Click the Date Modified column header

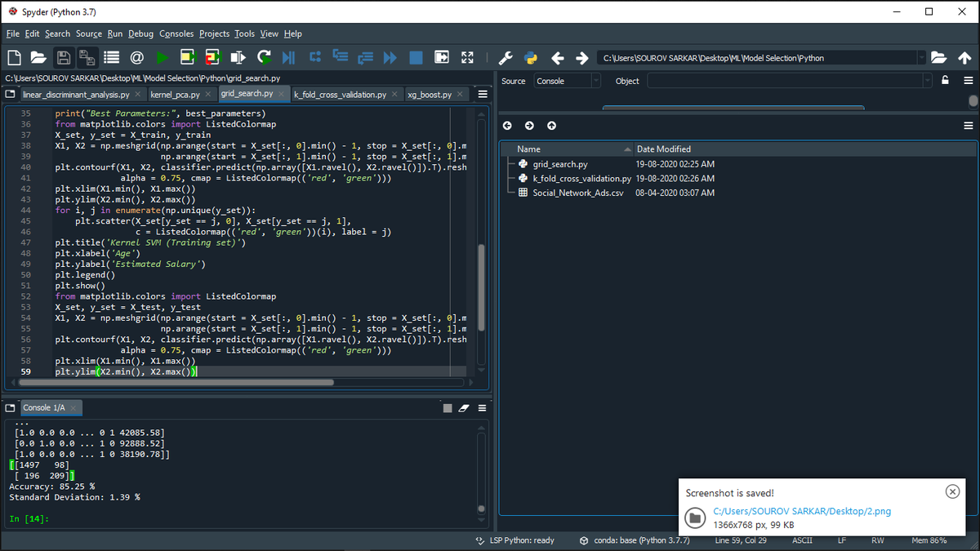click(664, 149)
